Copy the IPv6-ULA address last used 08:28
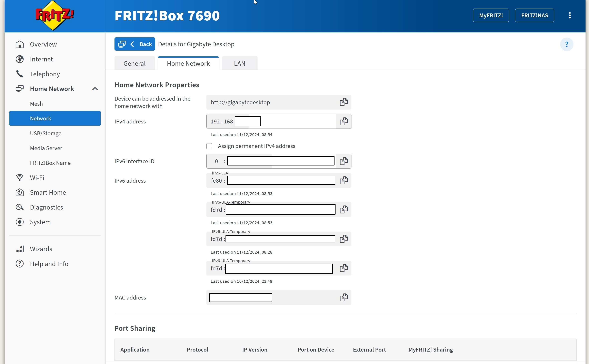Viewport: 589px width, 364px height. (x=344, y=239)
